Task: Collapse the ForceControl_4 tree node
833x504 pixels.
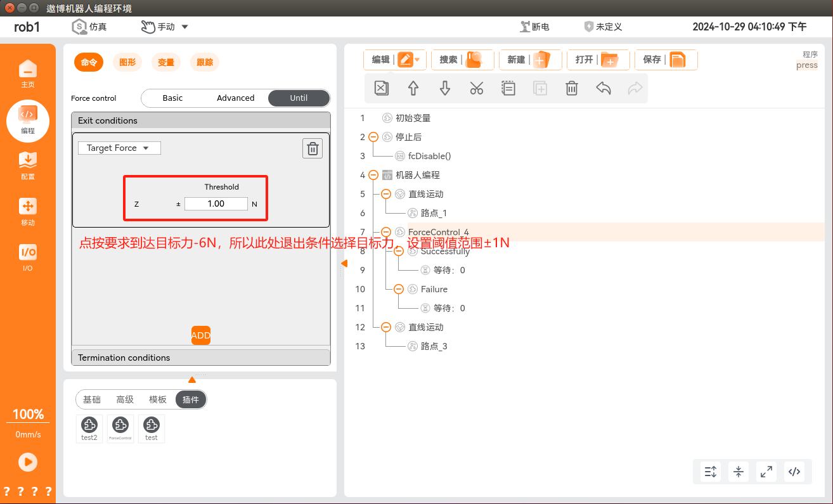Action: [x=386, y=232]
